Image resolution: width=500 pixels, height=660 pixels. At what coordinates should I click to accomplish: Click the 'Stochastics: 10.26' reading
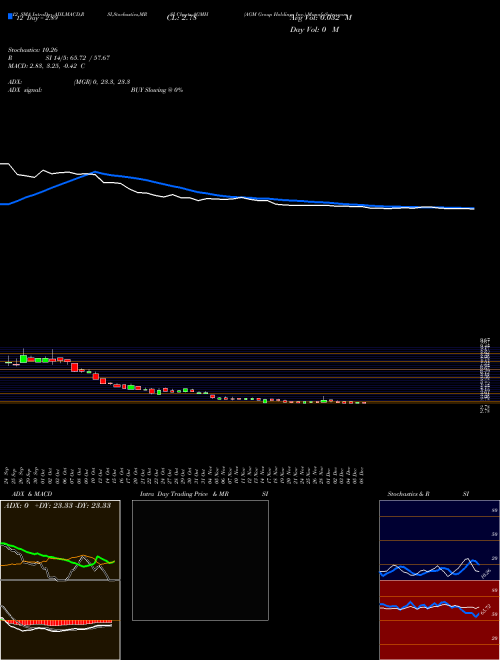tap(33, 50)
